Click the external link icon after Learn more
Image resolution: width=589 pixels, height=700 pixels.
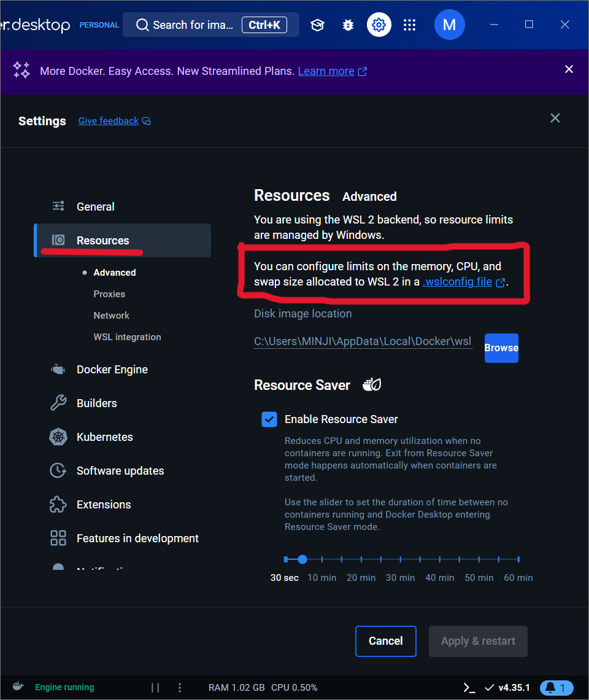click(x=363, y=71)
